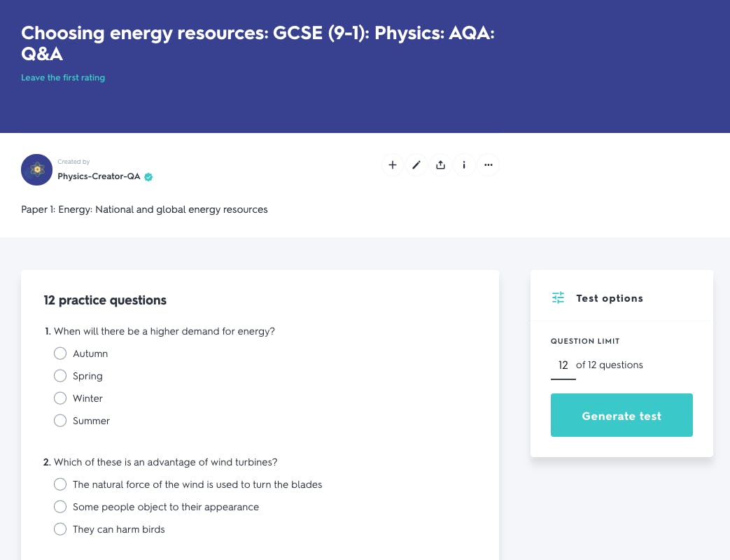This screenshot has width=730, height=560.
Task: Open the share/export icon
Action: tap(440, 164)
